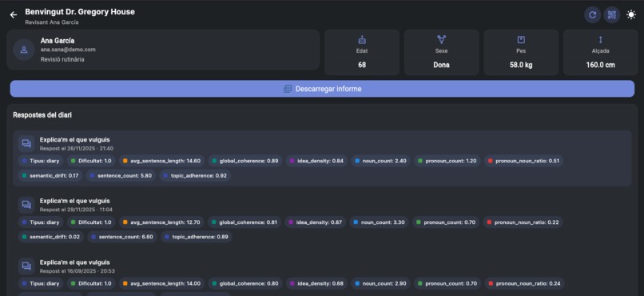Click the noun_count: 2.90 chip

(380, 283)
